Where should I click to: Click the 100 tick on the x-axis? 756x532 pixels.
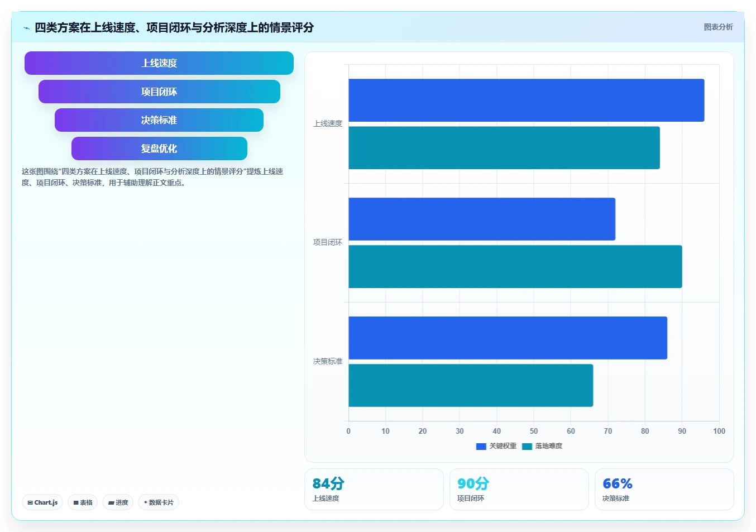[x=719, y=431]
